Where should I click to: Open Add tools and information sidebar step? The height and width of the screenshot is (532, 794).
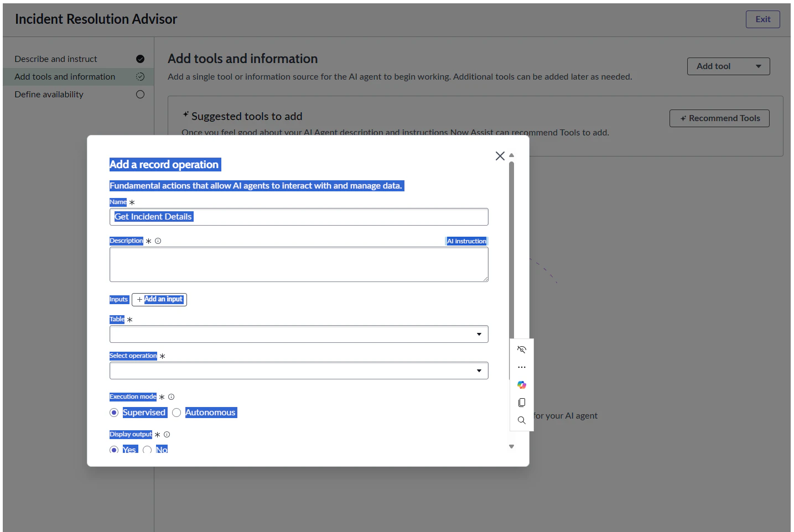(x=79, y=77)
